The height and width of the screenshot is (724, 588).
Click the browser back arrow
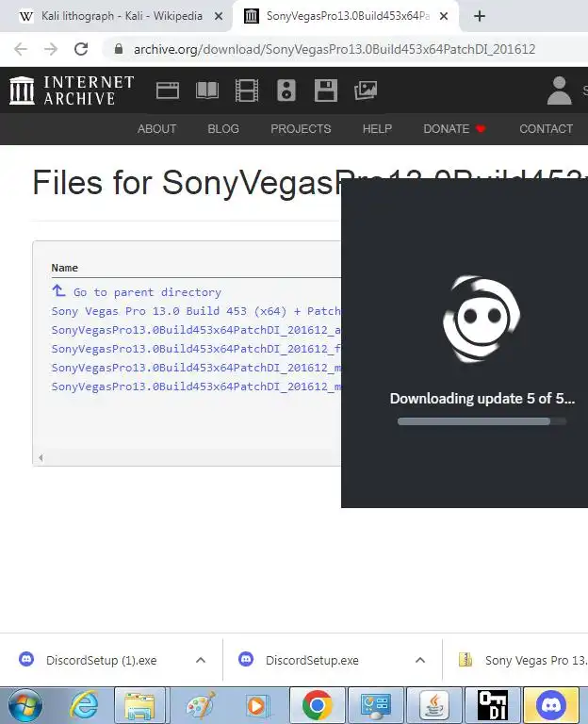pos(21,49)
